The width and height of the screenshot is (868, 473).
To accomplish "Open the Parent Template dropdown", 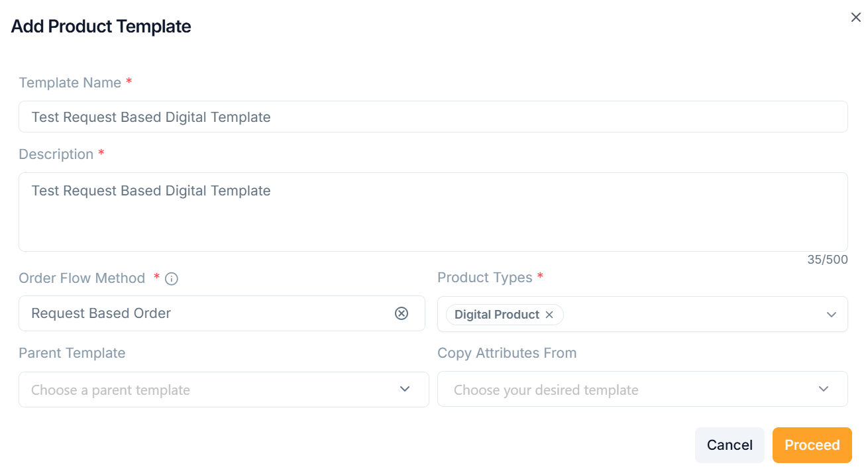I will pyautogui.click(x=223, y=390).
